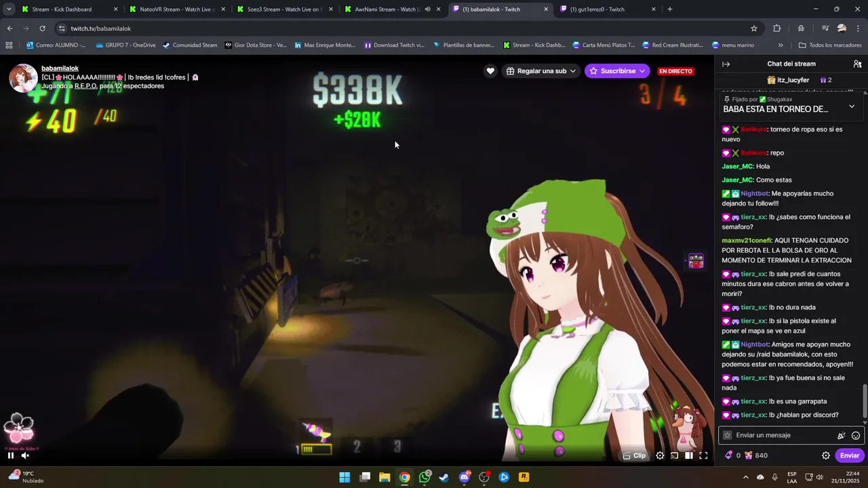This screenshot has height=488, width=868.
Task: Open WhatsApp from taskbar
Action: click(x=425, y=477)
